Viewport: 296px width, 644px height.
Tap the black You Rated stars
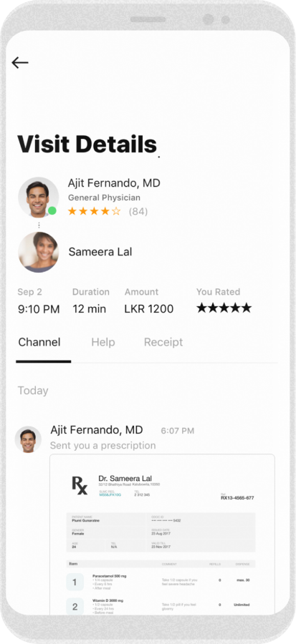click(x=224, y=308)
